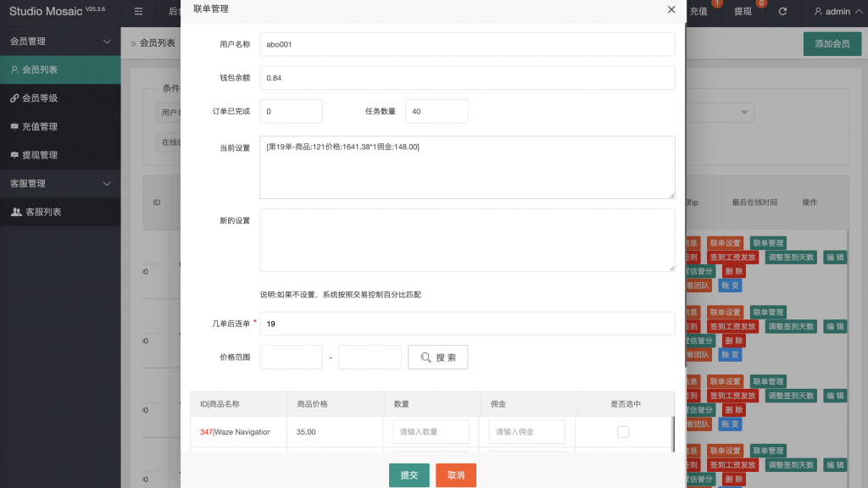Collapse the 会员管理 sidebar section
This screenshot has height=488, width=868.
pos(60,40)
